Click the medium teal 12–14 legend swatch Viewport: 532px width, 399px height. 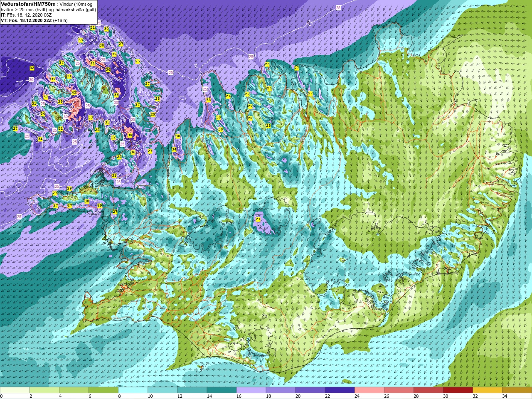pos(192,390)
